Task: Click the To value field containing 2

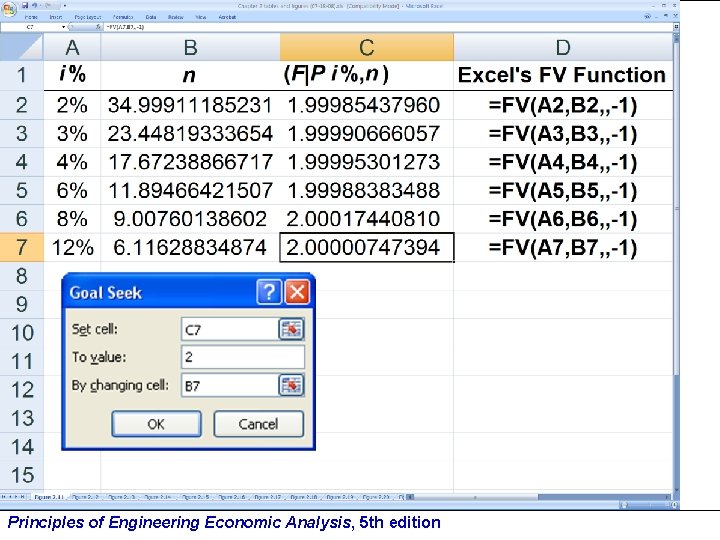Action: click(x=243, y=357)
